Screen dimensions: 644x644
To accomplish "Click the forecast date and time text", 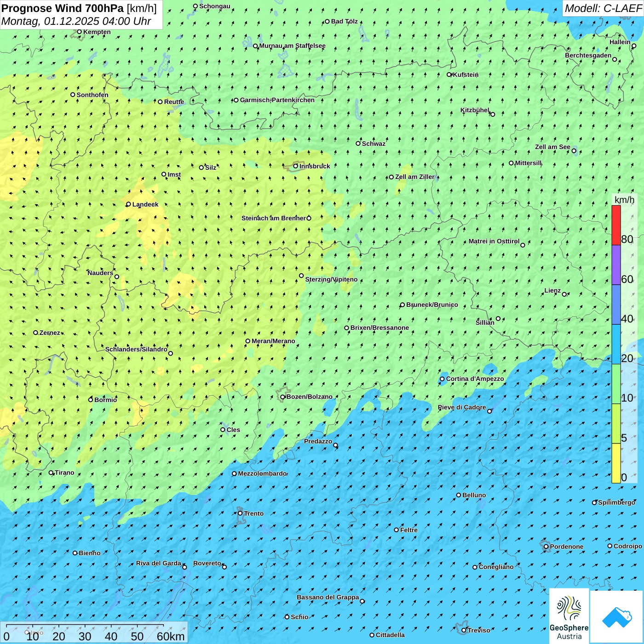I will (76, 21).
